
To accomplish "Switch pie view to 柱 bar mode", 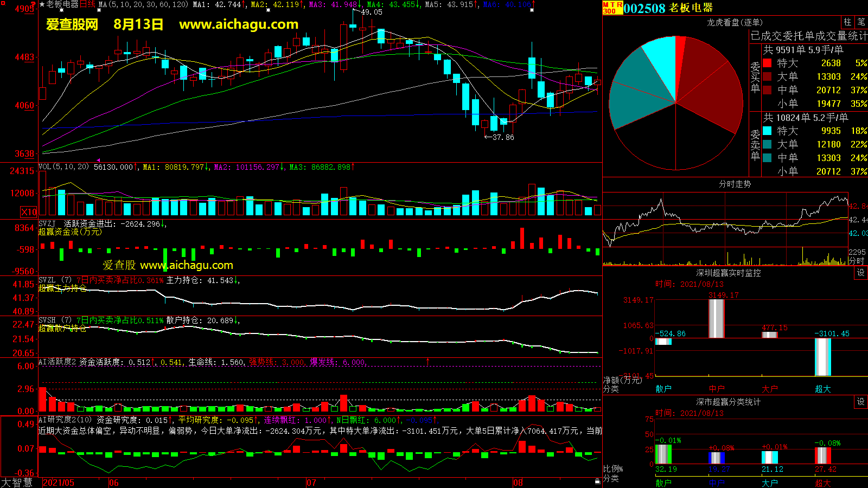I will 847,22.
